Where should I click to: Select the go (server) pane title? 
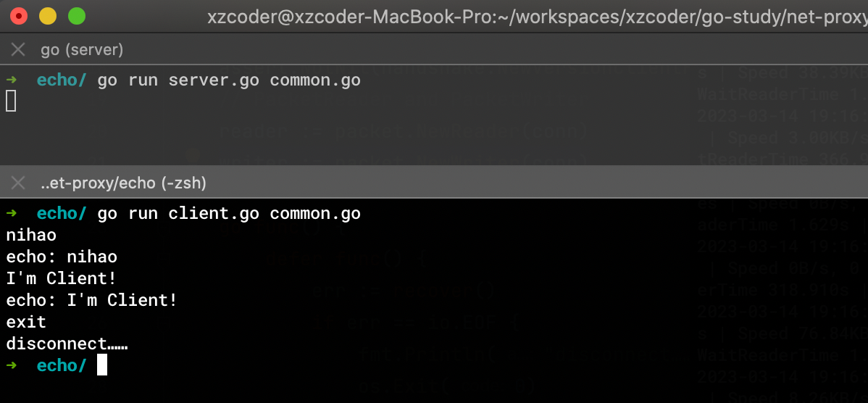[x=82, y=50]
